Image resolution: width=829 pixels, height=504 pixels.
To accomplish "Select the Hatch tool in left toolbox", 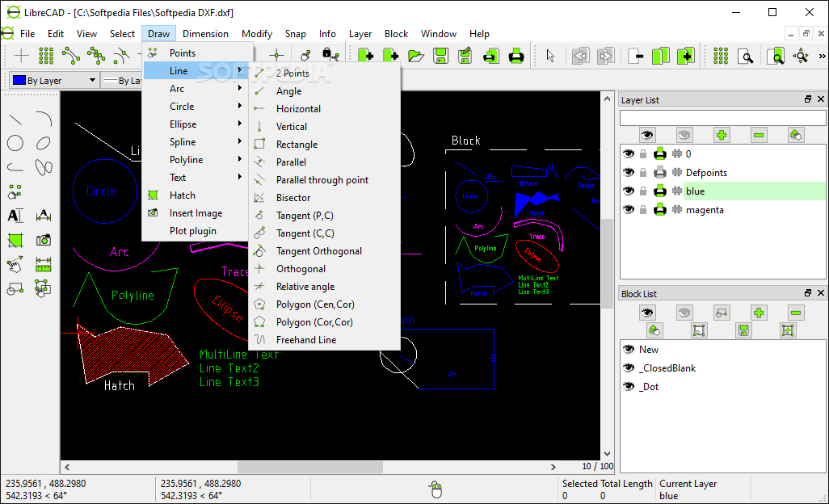I will click(x=15, y=241).
